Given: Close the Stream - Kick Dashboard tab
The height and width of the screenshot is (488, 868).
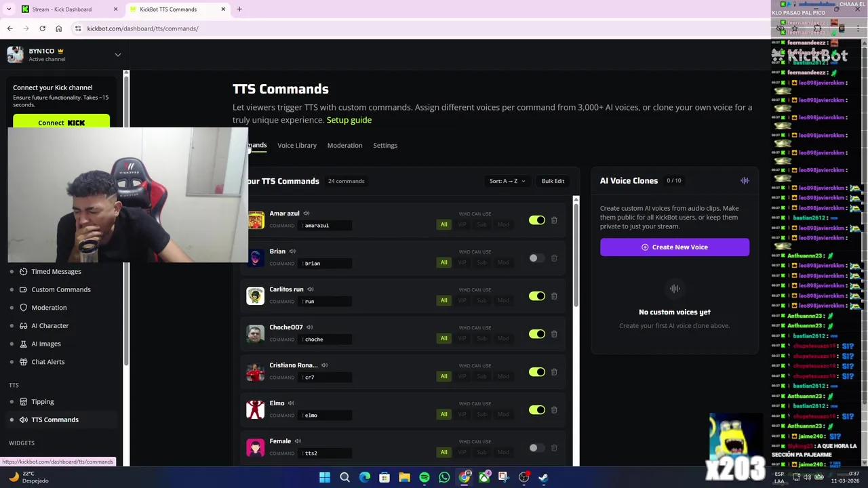Looking at the screenshot, I should (115, 9).
